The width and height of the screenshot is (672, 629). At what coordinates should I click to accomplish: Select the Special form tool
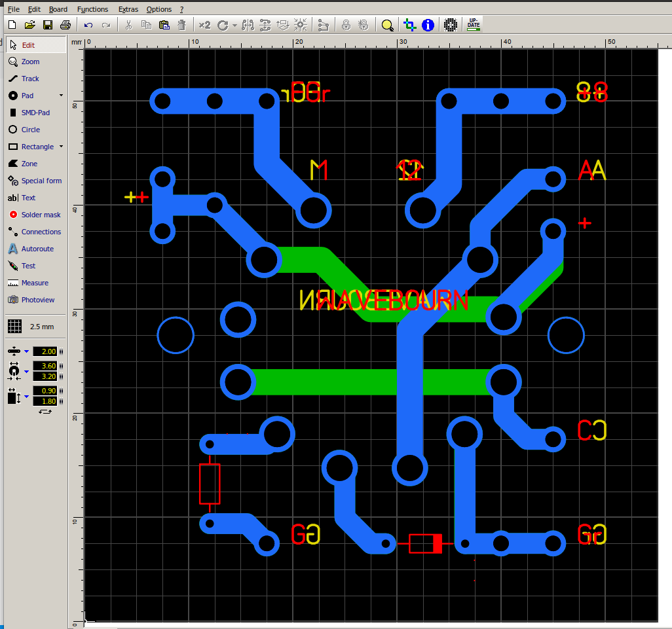click(x=36, y=181)
